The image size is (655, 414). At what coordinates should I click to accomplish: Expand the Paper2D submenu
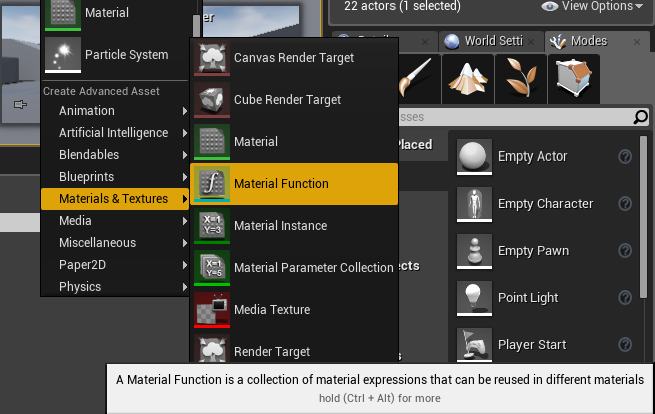[x=115, y=265]
